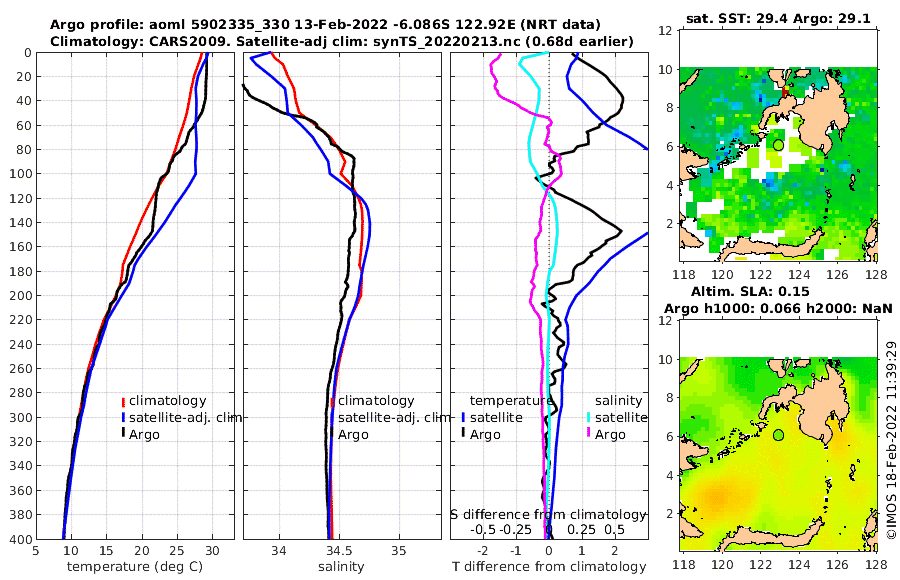Click black Argo marker in salinity legend
The image size is (900, 580).
pyautogui.click(x=332, y=434)
